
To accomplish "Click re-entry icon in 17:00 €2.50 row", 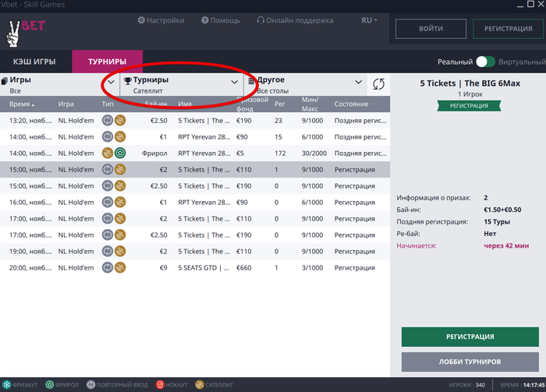I will tap(108, 235).
